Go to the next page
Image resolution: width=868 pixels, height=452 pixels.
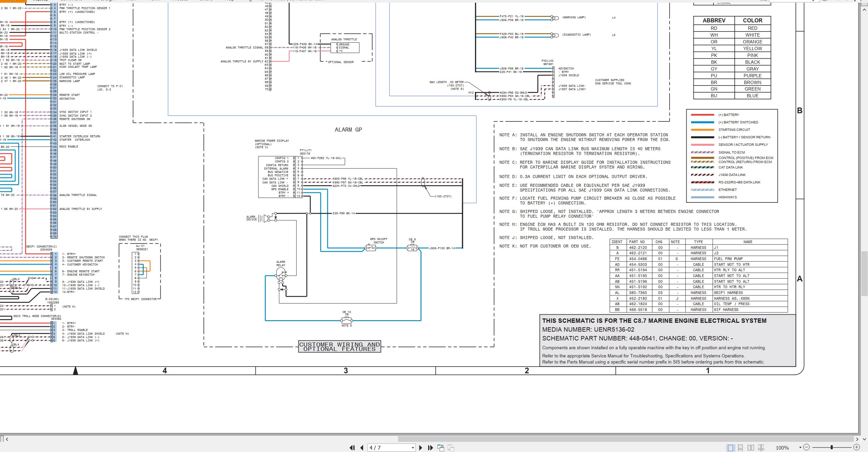coord(421,448)
